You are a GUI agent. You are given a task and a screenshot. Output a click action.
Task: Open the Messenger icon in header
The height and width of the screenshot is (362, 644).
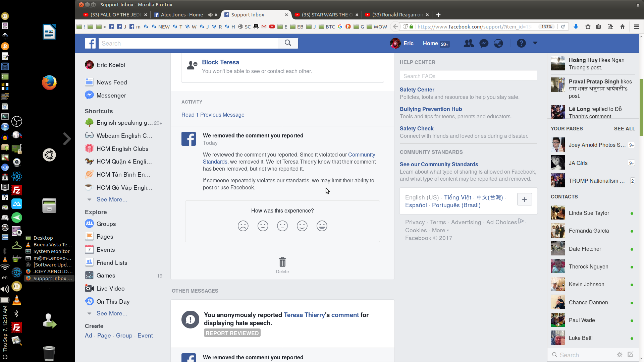(x=484, y=43)
